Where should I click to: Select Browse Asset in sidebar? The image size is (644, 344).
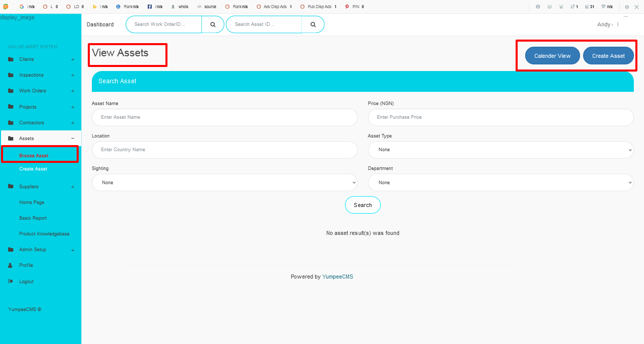[x=33, y=156]
